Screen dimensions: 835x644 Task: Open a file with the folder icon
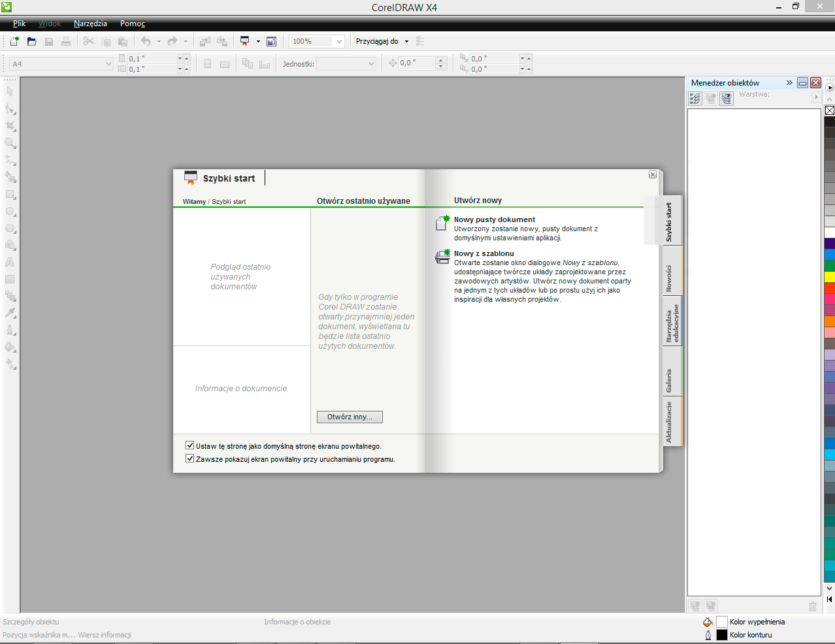pos(31,41)
